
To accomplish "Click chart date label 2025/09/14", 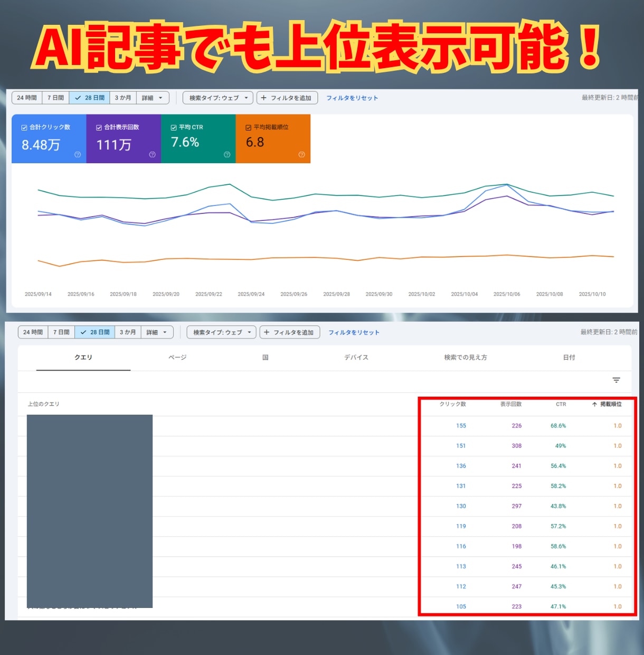I will 38,294.
